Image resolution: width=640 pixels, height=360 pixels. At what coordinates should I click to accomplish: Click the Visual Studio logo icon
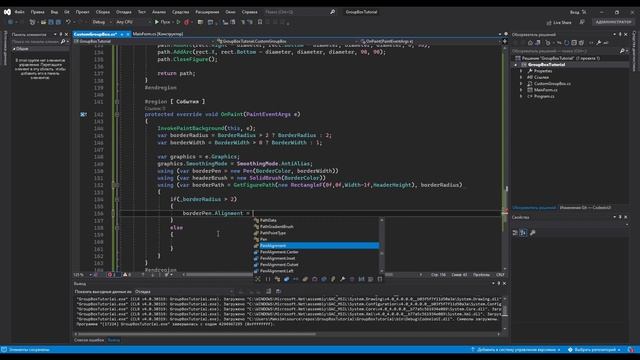click(x=7, y=12)
